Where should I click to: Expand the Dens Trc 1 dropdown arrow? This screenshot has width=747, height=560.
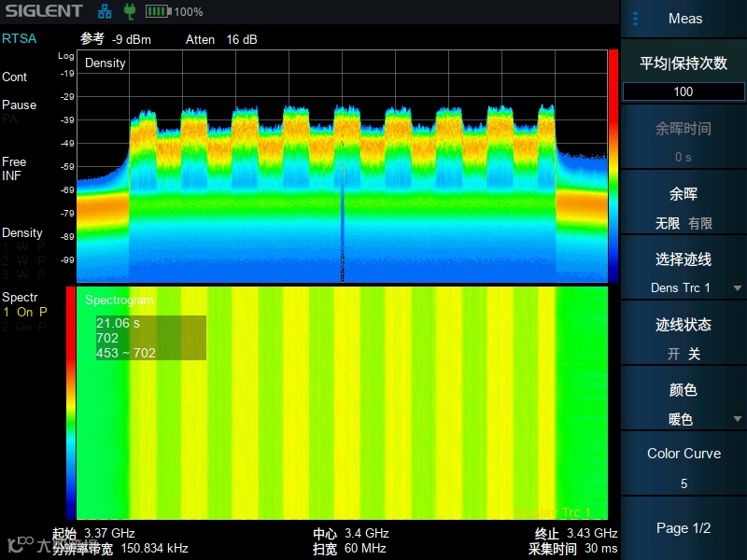point(737,288)
